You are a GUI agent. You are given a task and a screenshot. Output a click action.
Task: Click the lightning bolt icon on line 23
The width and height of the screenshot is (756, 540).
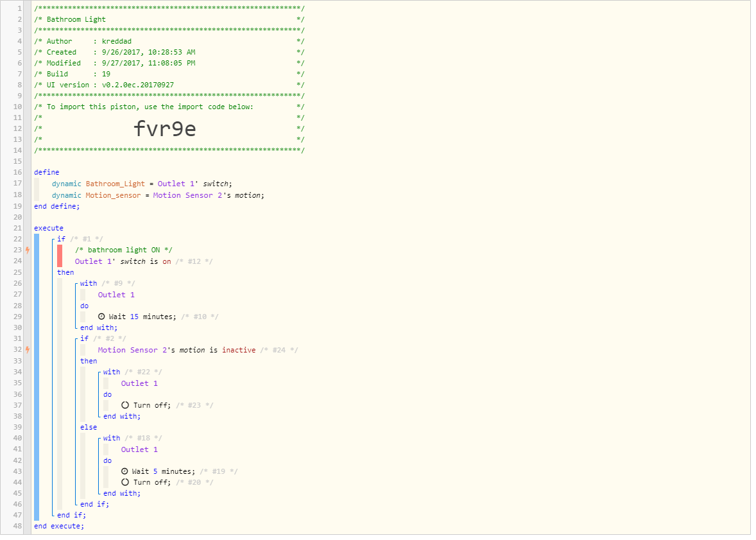coord(28,250)
